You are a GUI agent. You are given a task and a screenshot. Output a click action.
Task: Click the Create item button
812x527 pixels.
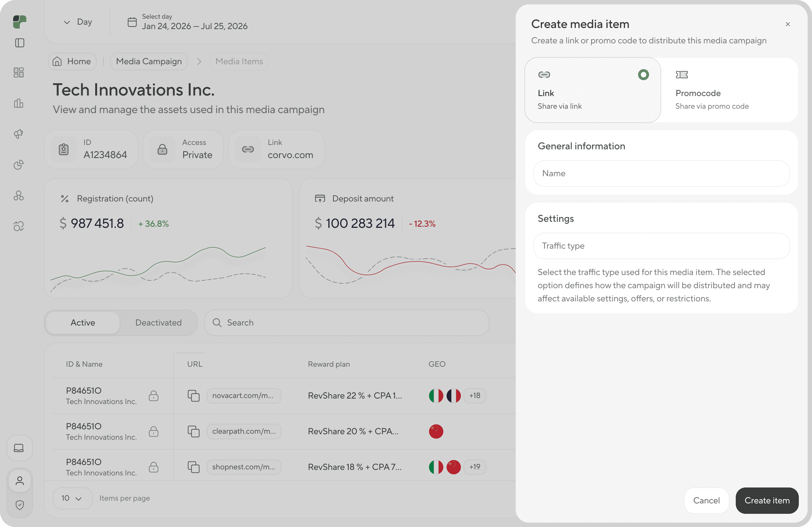[x=767, y=500]
